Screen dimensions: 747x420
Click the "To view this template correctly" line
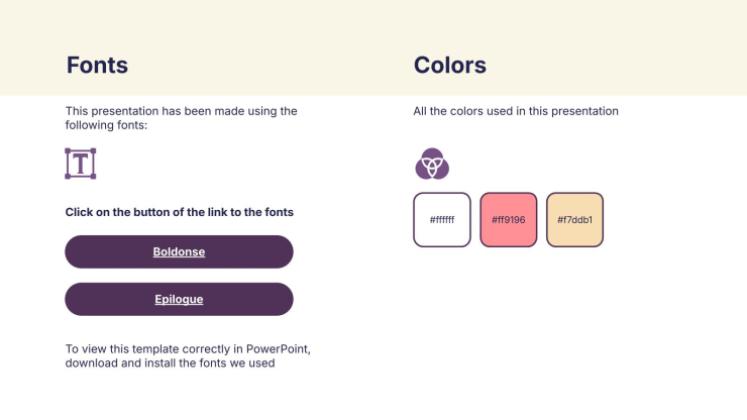point(188,349)
